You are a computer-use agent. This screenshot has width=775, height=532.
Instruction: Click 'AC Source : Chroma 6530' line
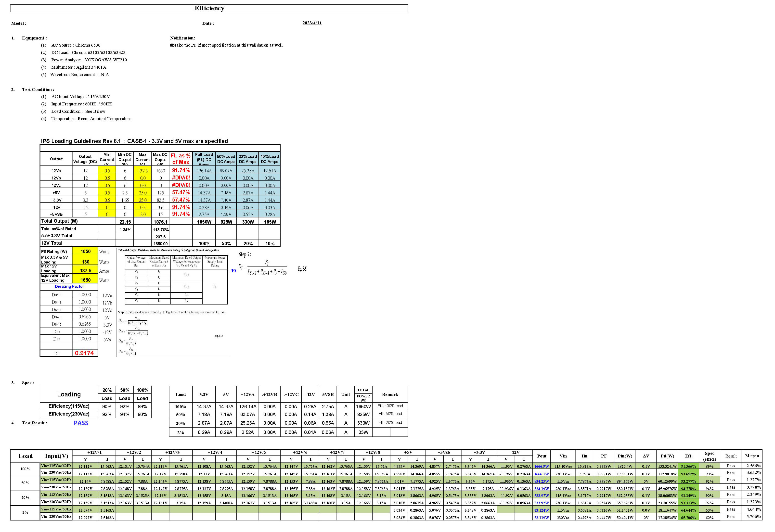point(76,45)
